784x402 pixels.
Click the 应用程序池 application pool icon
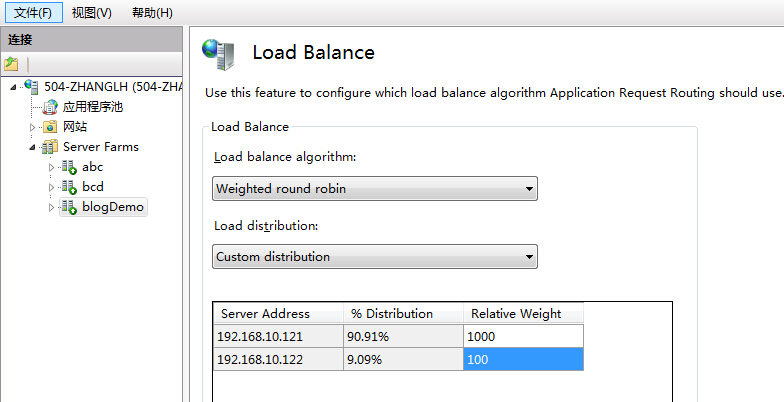tap(50, 107)
